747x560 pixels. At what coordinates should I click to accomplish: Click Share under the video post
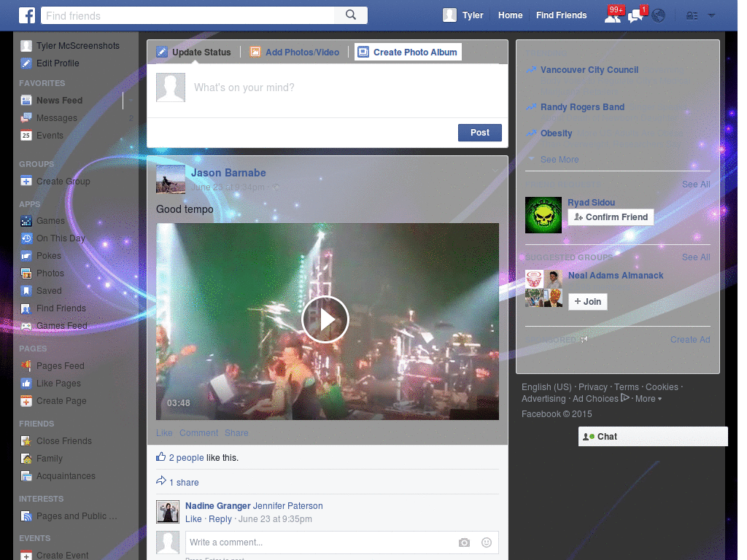(x=236, y=433)
